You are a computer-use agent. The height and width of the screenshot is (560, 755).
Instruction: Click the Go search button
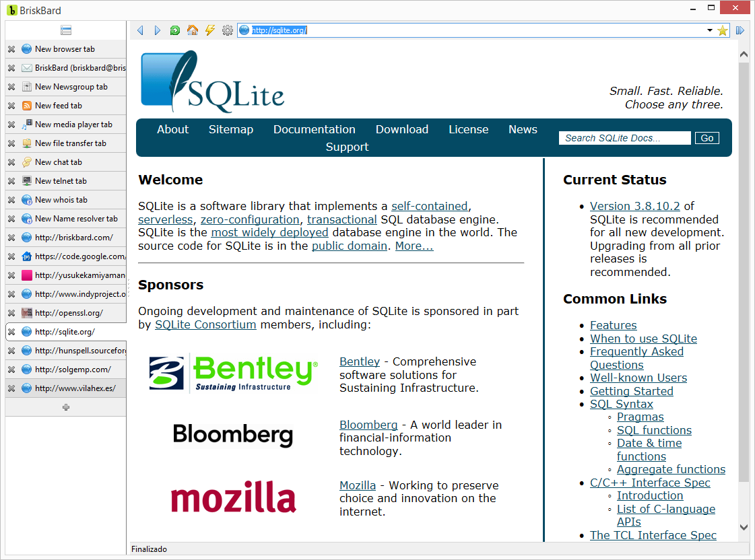click(707, 138)
